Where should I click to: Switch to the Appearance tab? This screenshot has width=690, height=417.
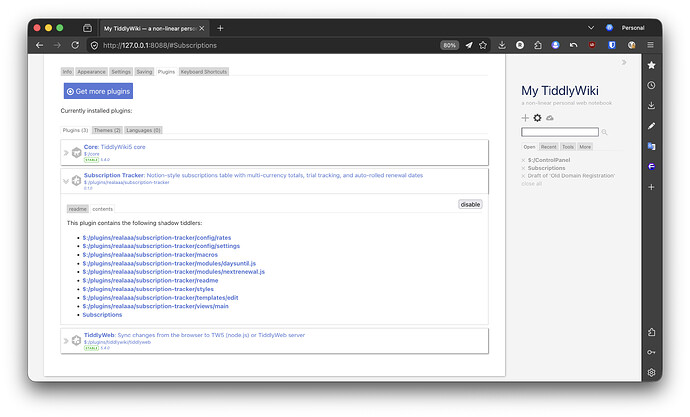(x=91, y=72)
